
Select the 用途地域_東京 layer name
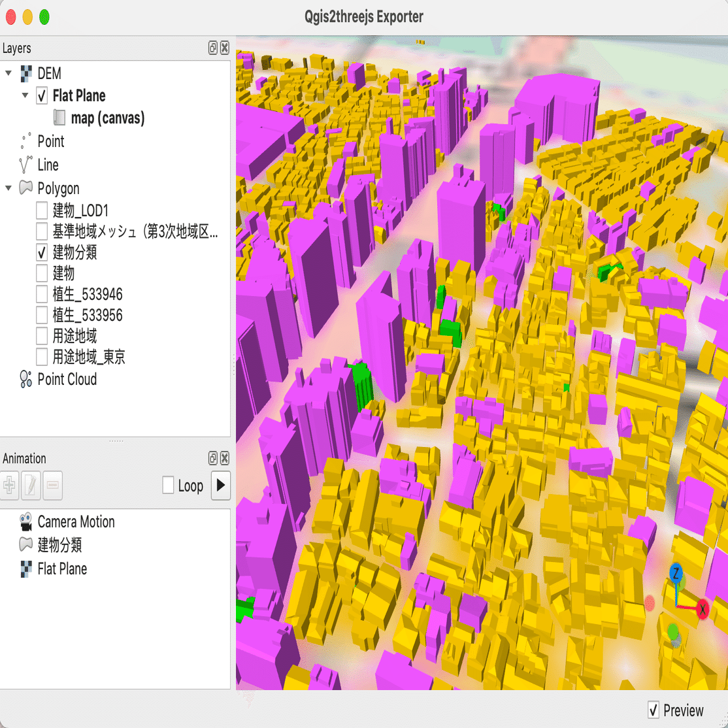(x=88, y=357)
